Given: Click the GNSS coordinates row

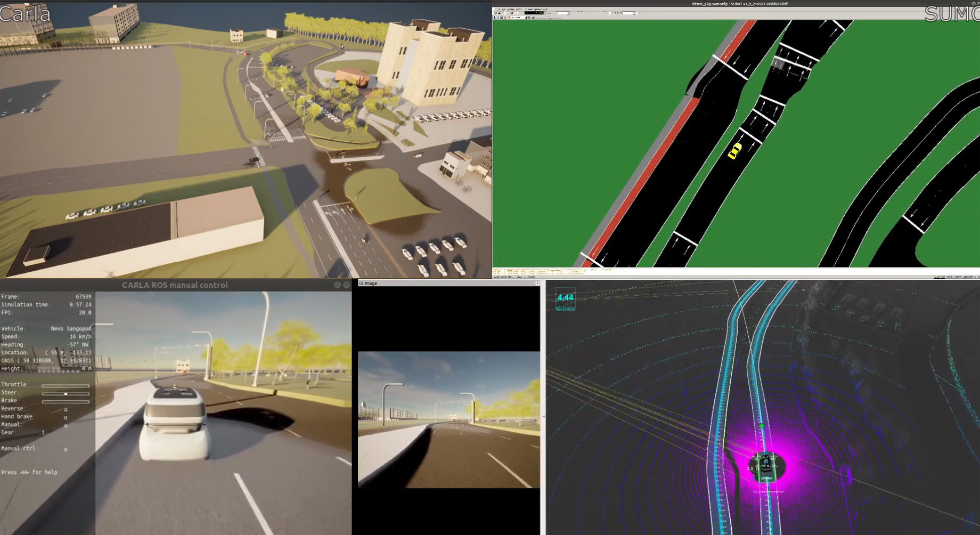Looking at the screenshot, I should pos(46,361).
